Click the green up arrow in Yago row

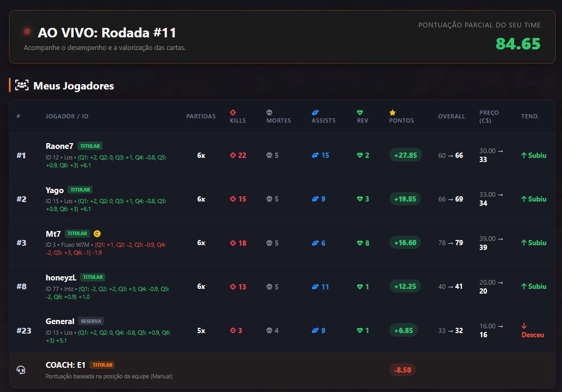coord(524,199)
